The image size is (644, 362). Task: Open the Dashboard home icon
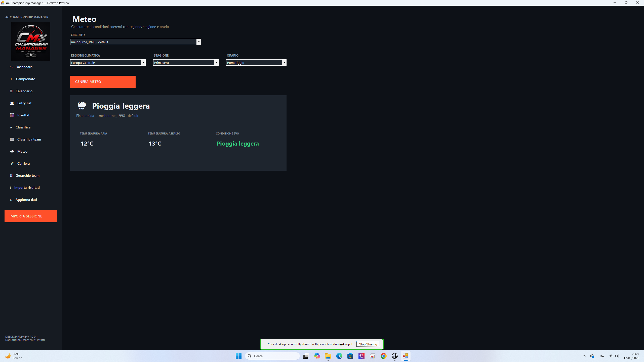[x=11, y=67]
